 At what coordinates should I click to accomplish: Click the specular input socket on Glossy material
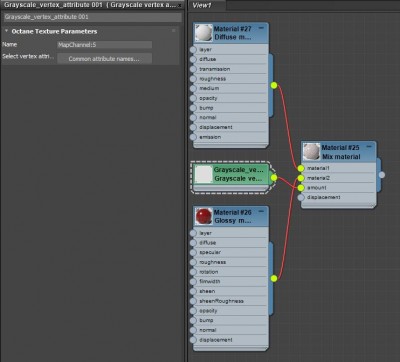click(193, 252)
